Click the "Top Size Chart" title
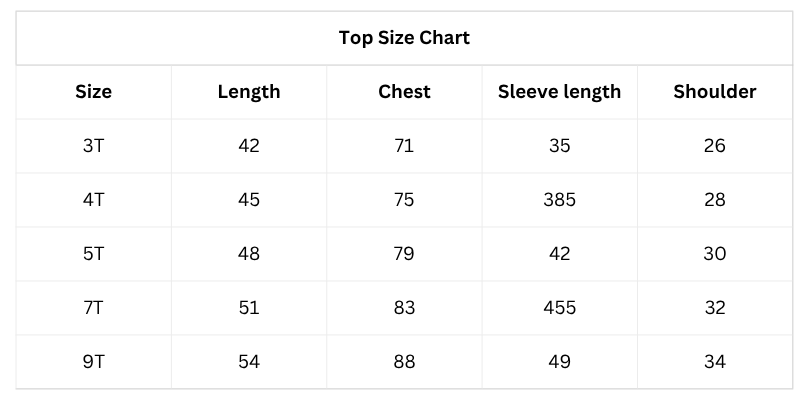This screenshot has height=400, width=800. 404,38
